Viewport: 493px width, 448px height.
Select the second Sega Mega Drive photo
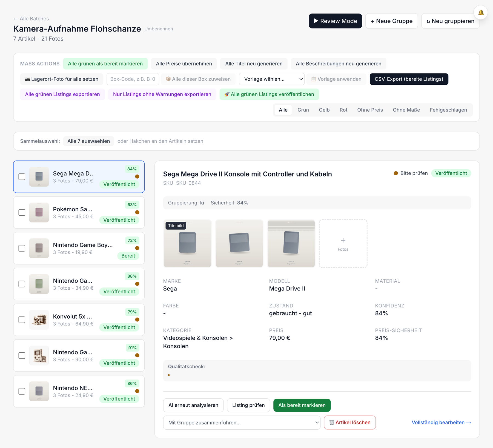[239, 243]
